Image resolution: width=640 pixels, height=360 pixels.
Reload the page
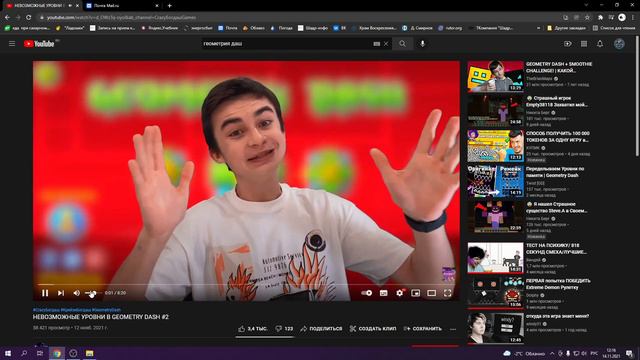click(29, 18)
